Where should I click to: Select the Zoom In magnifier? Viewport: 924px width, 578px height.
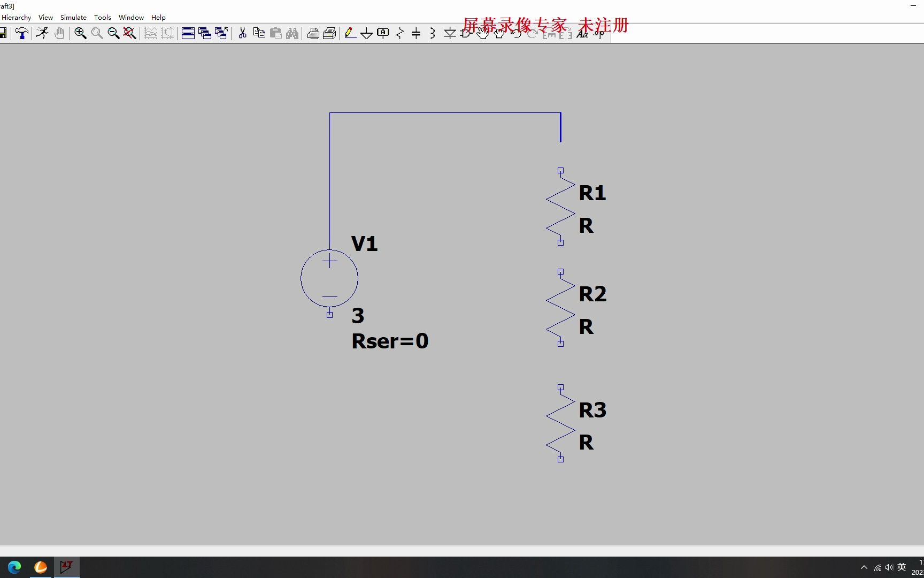80,33
